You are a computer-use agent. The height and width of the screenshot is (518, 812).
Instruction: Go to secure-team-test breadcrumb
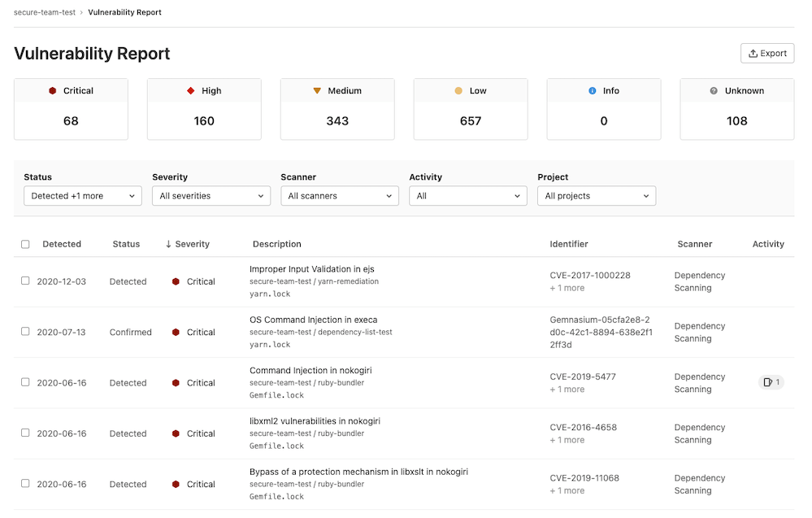click(x=45, y=12)
